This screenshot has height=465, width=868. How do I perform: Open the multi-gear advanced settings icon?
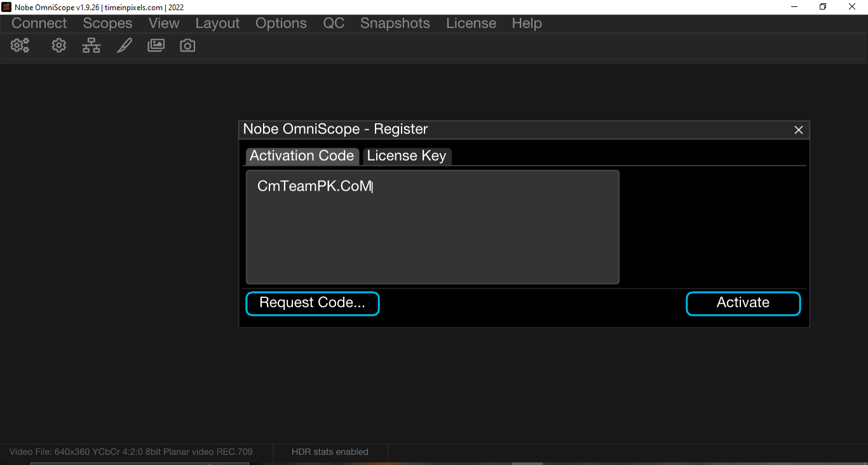pos(20,46)
